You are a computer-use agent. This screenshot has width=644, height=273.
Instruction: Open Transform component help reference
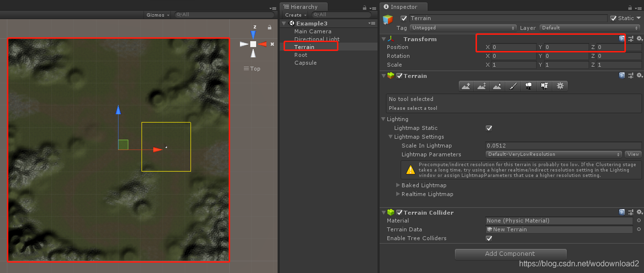622,38
